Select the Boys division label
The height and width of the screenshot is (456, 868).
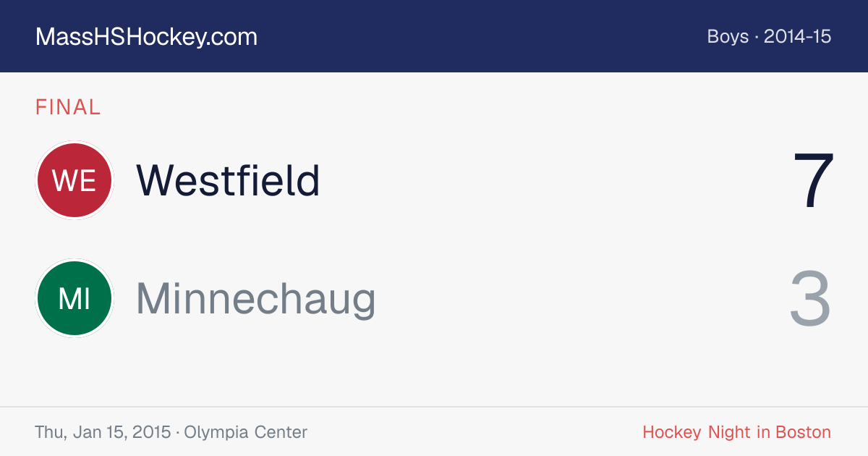coord(728,37)
